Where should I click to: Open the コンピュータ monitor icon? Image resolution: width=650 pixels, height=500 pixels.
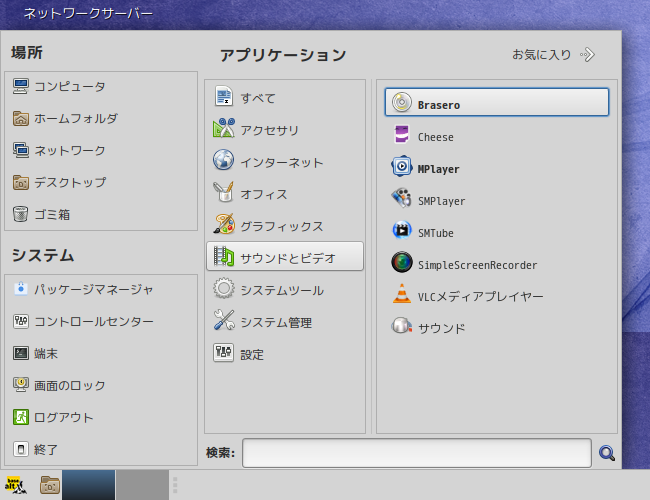(x=21, y=86)
